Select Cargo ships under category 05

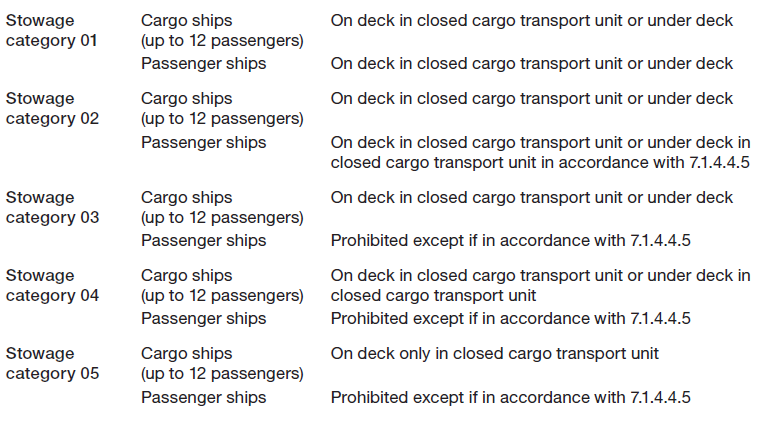(222, 363)
